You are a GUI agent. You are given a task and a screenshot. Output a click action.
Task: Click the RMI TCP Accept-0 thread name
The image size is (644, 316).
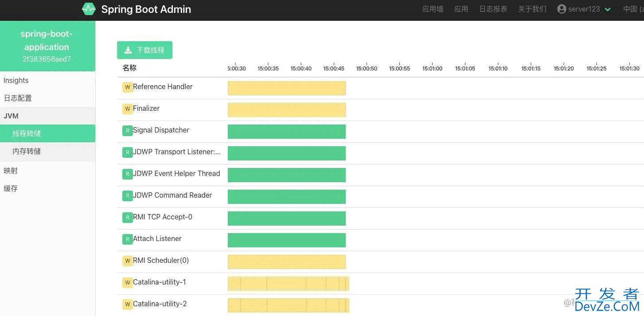[163, 217]
